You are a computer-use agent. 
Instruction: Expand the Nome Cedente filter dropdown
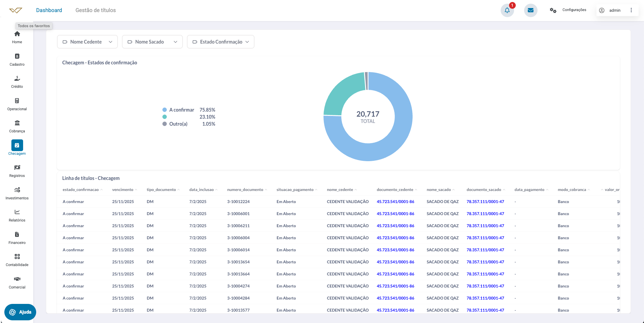click(x=87, y=42)
